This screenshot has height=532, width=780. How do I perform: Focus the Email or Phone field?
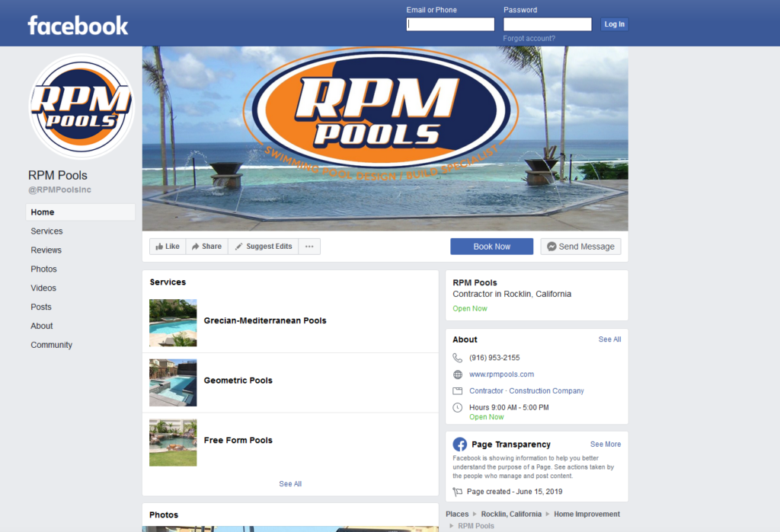[450, 24]
